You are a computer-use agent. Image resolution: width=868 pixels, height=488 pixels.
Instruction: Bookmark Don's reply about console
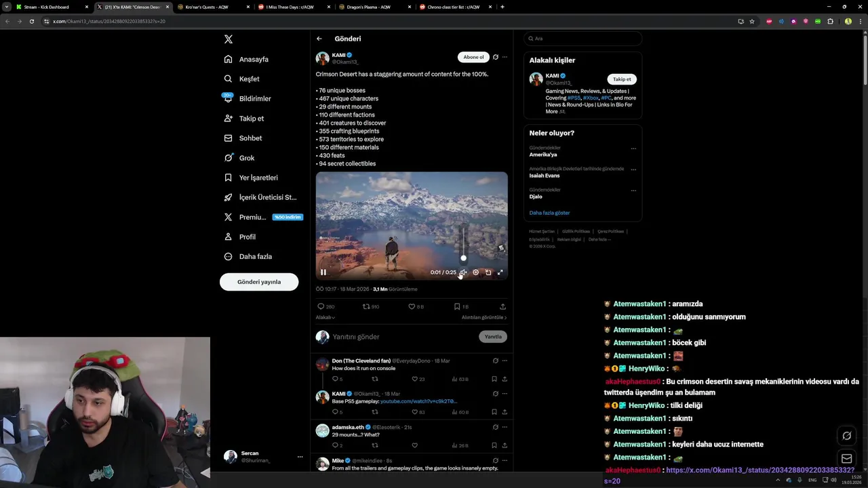(494, 379)
